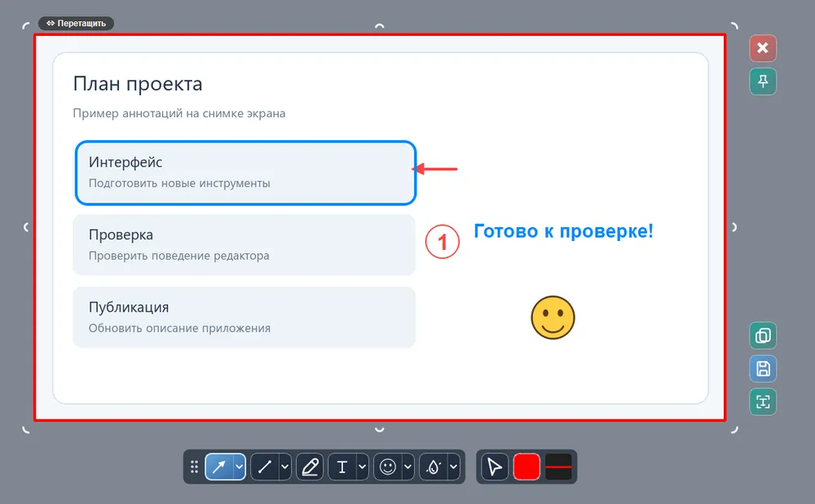Click the top-center resize handle
Image resolution: width=815 pixels, height=504 pixels.
click(380, 25)
